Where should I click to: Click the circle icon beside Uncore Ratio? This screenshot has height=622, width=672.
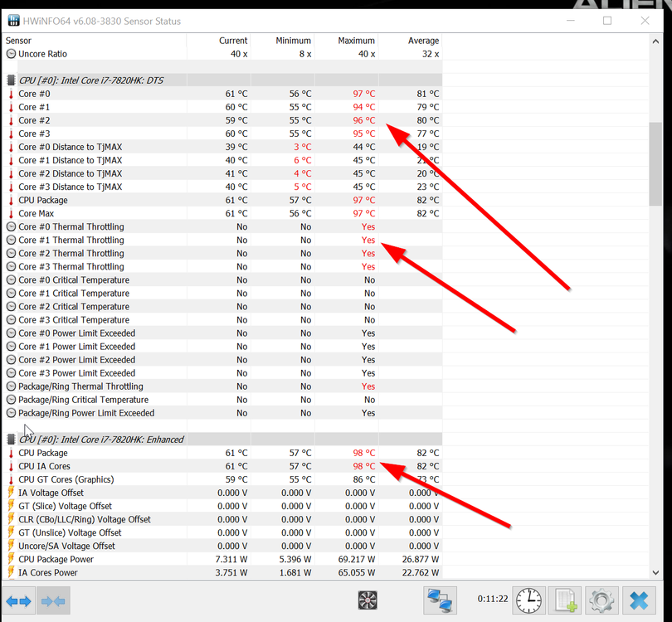tap(11, 53)
